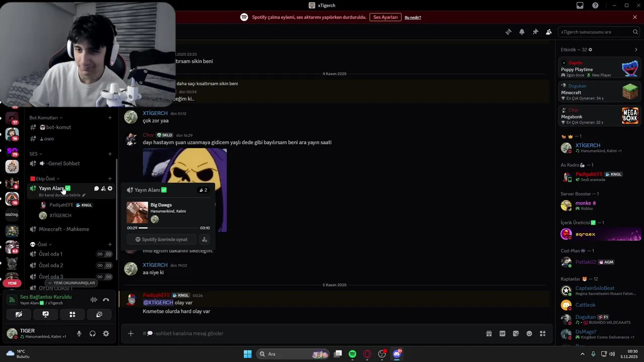Collapse the -Özel category

pos(41,244)
